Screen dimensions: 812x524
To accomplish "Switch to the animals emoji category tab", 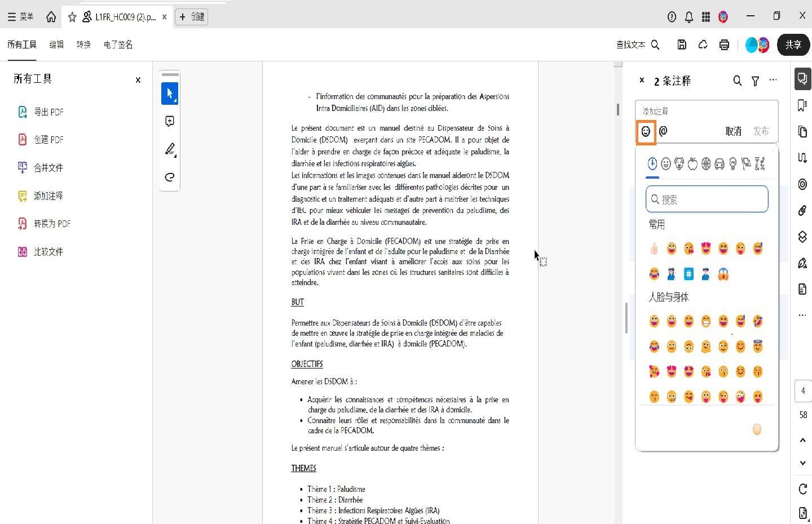I will (679, 164).
